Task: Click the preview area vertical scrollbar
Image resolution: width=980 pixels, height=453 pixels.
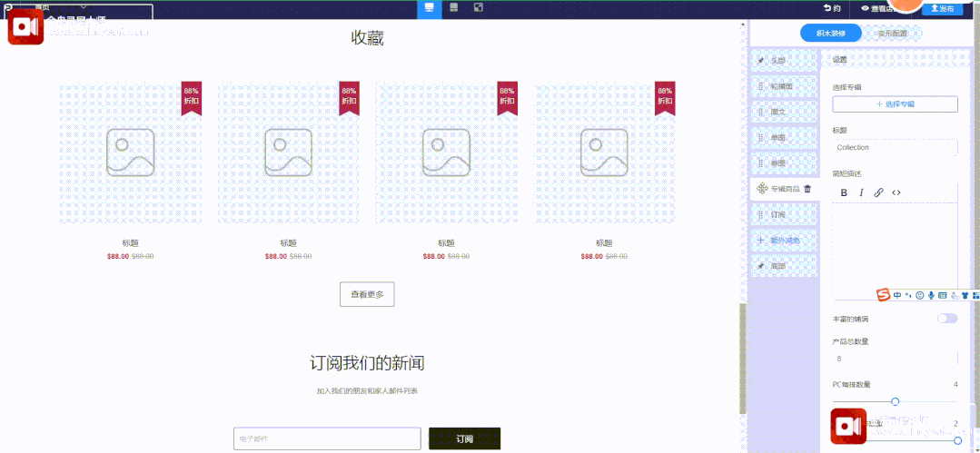Action: pos(743,358)
